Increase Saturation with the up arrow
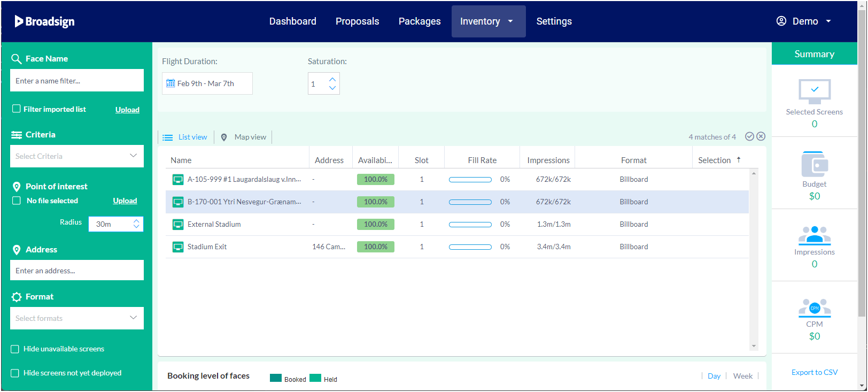 [x=332, y=79]
